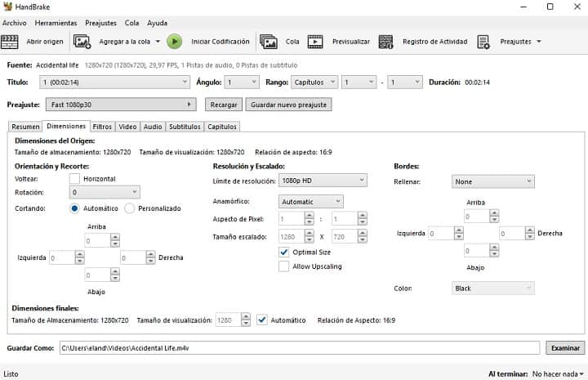
Task: Click the Abrir origen label
Action: click(45, 42)
